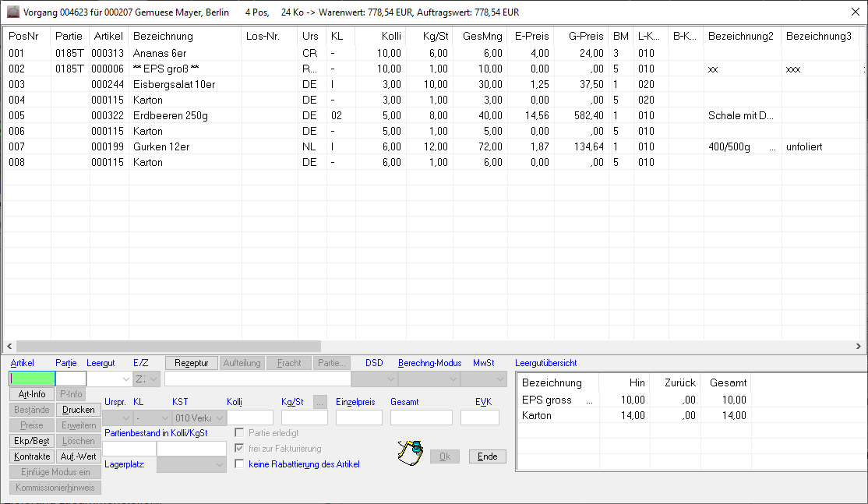Click the Fracht button
Screen dimensions: 868x504
click(x=289, y=363)
